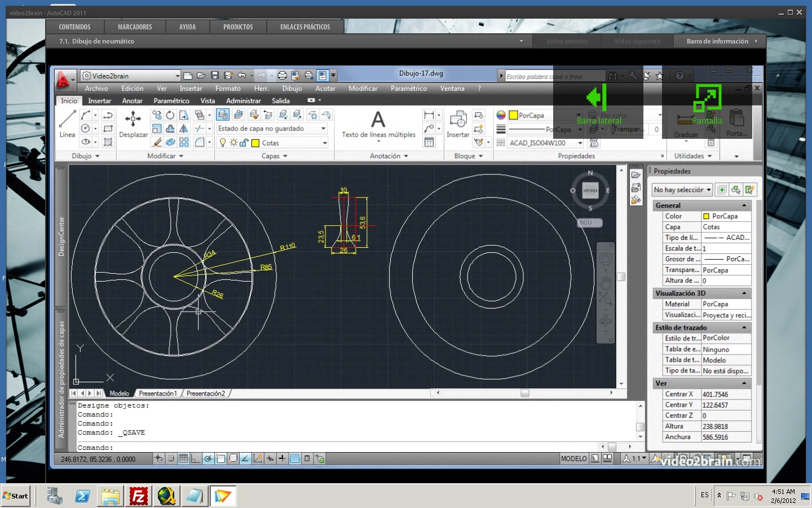The width and height of the screenshot is (812, 508).
Task: Click the yellow PorCapa color swatch in ribbon
Action: click(513, 115)
